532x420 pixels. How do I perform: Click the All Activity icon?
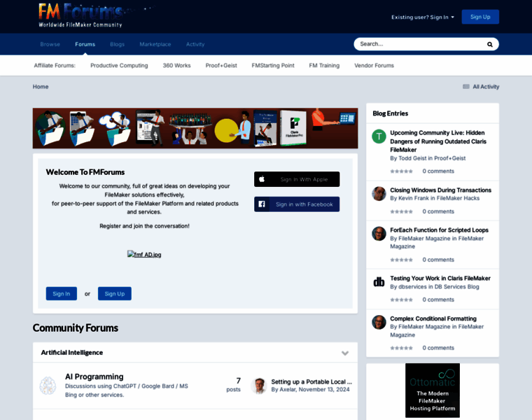point(466,87)
